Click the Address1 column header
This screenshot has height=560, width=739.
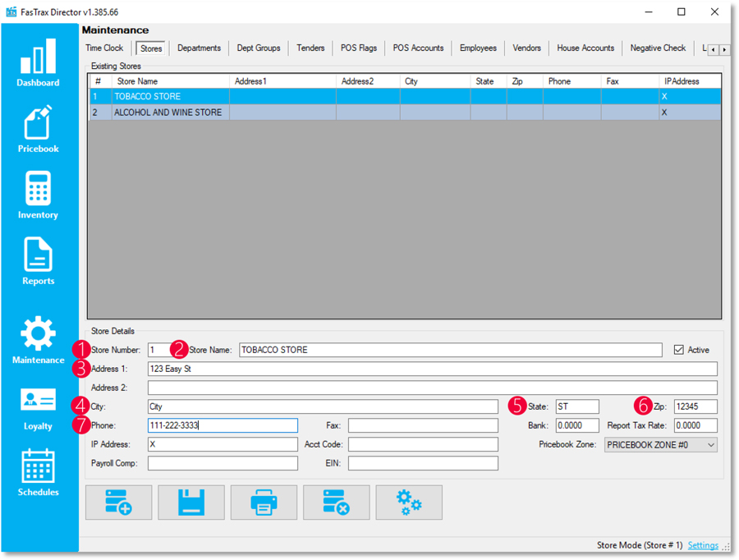pyautogui.click(x=282, y=81)
